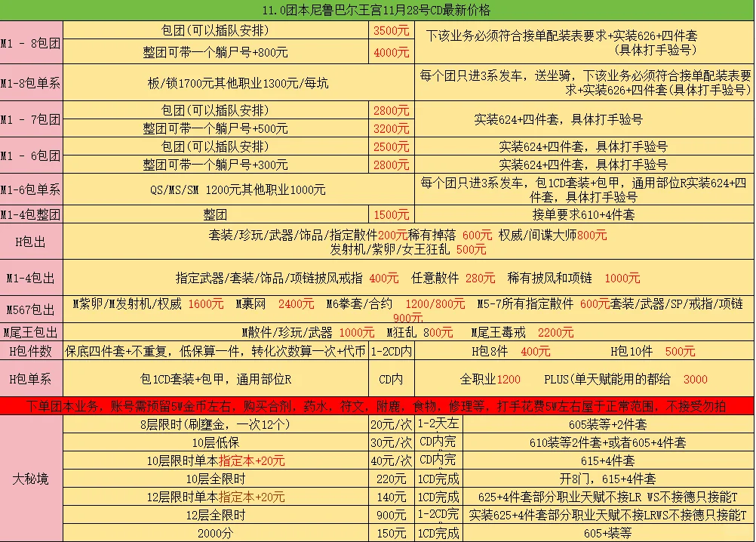Select '整团可带一个躺尸号+800元' cell

tap(216, 51)
